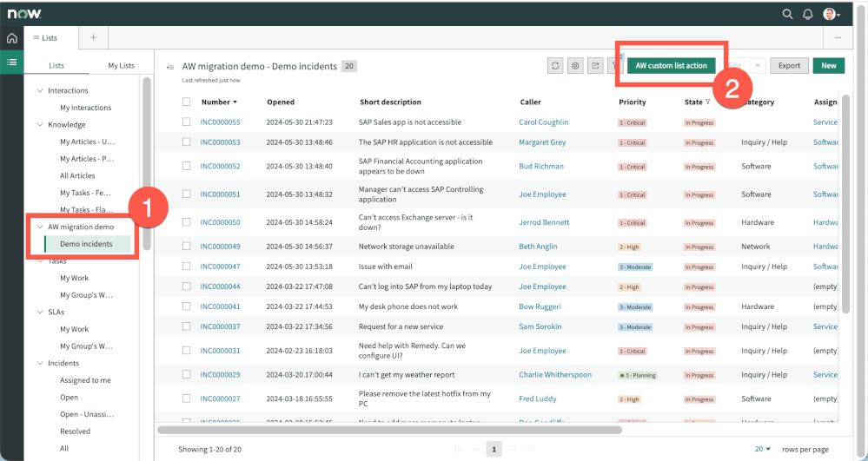The height and width of the screenshot is (461, 868).
Task: Go to next page arrow
Action: 512,450
